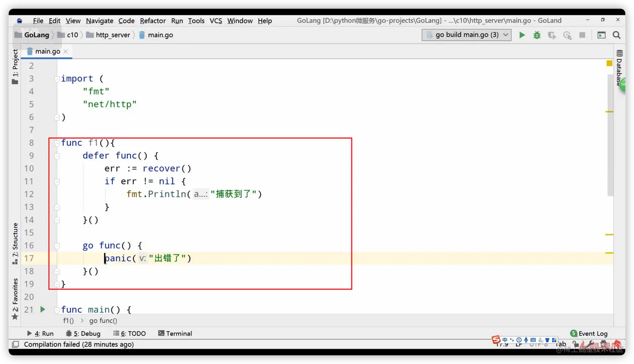Click f1() in the editor breadcrumb
The image size is (634, 364).
pos(68,321)
